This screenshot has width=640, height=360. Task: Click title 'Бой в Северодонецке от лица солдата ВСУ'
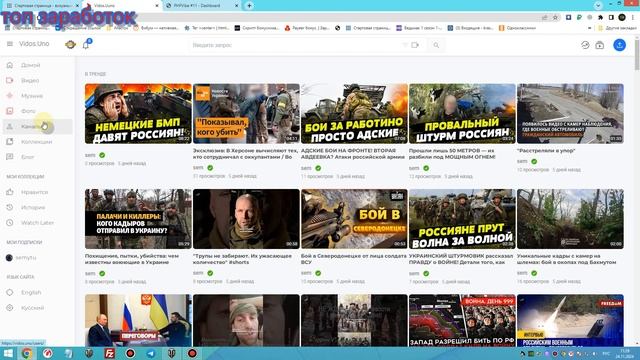tap(353, 259)
